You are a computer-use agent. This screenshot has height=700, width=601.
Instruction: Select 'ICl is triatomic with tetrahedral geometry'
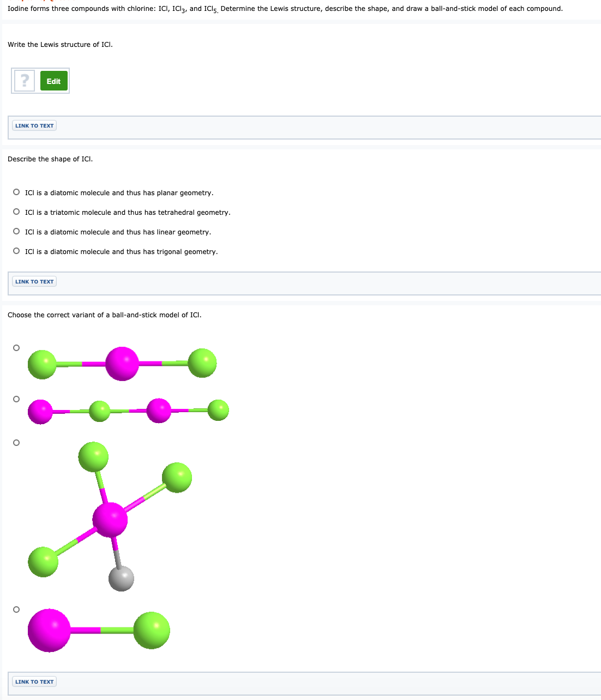[x=16, y=212]
